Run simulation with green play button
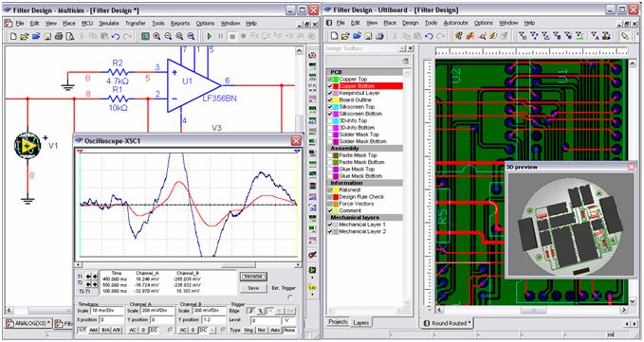 coord(210,37)
